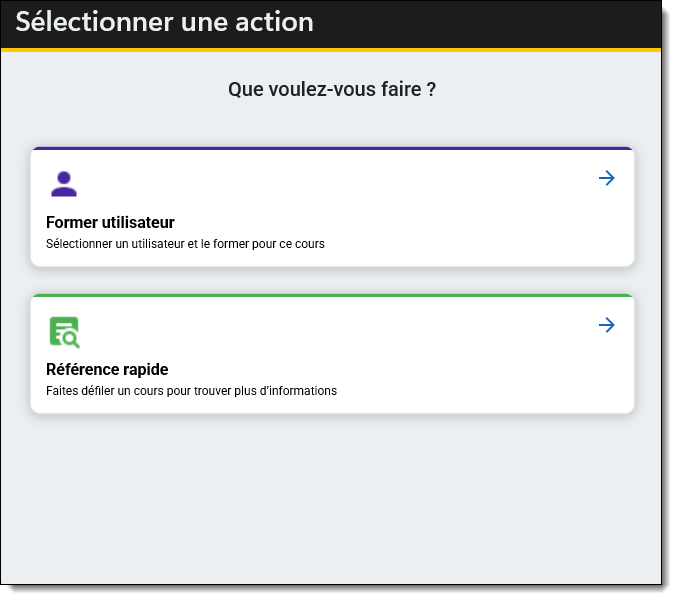Click the purple top border of first card

tap(332, 149)
